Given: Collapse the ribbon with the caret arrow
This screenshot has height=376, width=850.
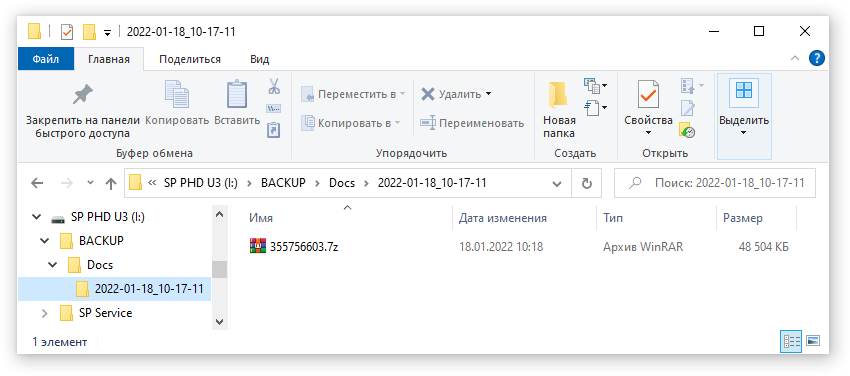Looking at the screenshot, I should [795, 59].
